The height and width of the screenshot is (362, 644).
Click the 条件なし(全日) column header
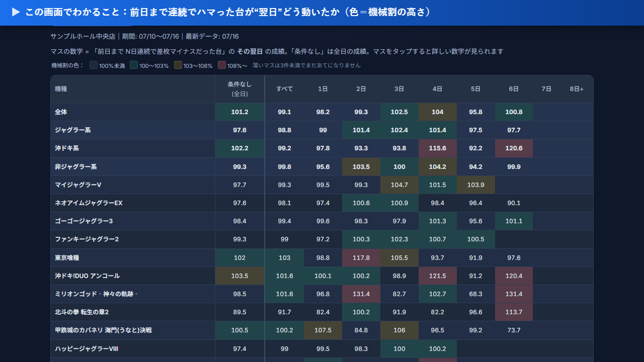(240, 89)
